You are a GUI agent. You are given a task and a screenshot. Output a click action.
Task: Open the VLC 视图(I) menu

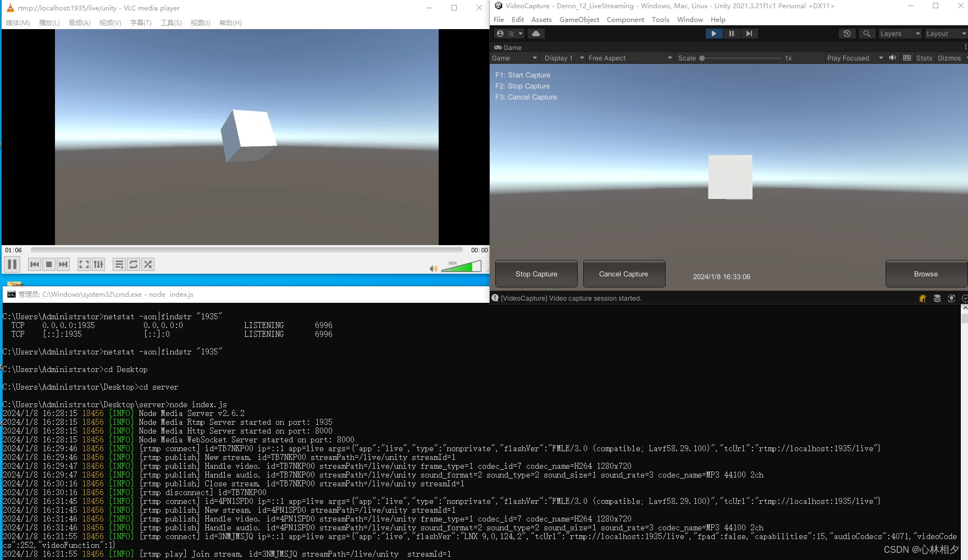coord(201,23)
